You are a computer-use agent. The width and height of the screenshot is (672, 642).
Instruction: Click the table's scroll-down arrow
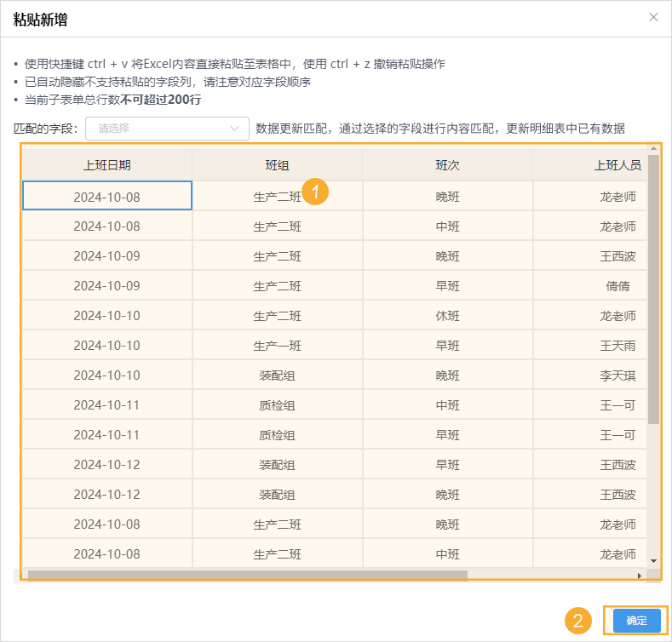[x=653, y=561]
